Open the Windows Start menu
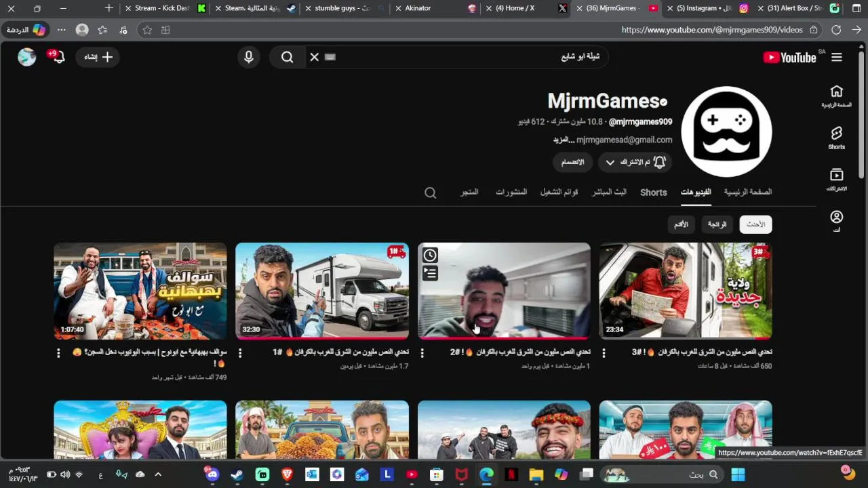This screenshot has height=488, width=868. [x=738, y=475]
